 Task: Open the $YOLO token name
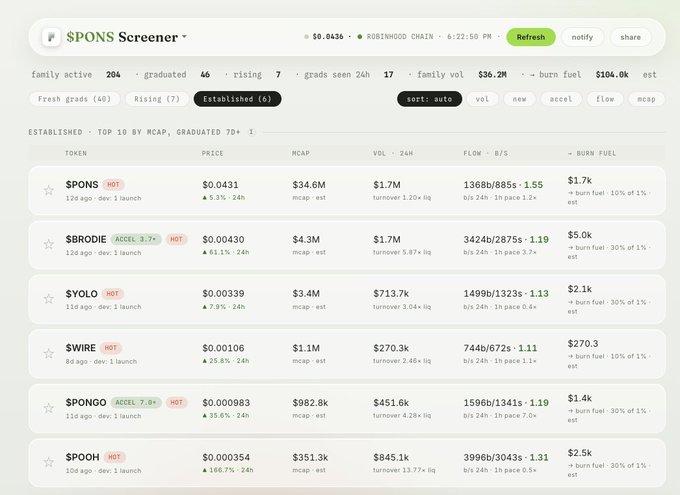82,294
